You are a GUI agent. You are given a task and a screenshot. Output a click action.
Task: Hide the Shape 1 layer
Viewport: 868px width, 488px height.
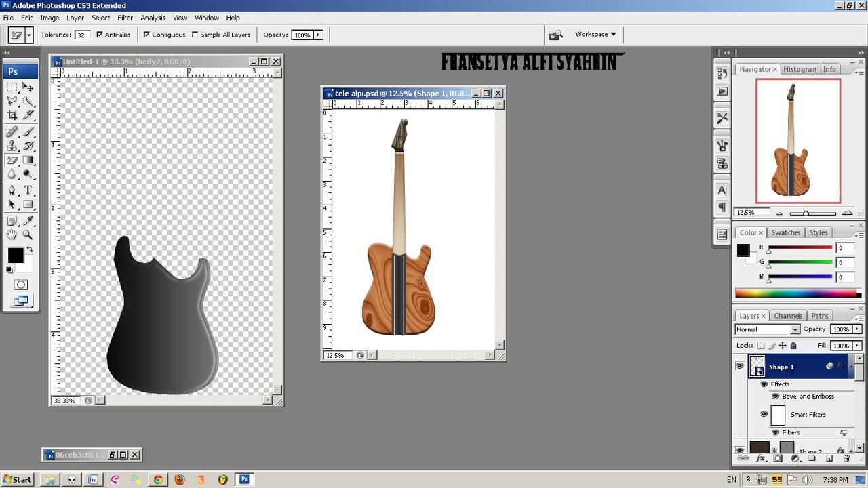(x=740, y=366)
